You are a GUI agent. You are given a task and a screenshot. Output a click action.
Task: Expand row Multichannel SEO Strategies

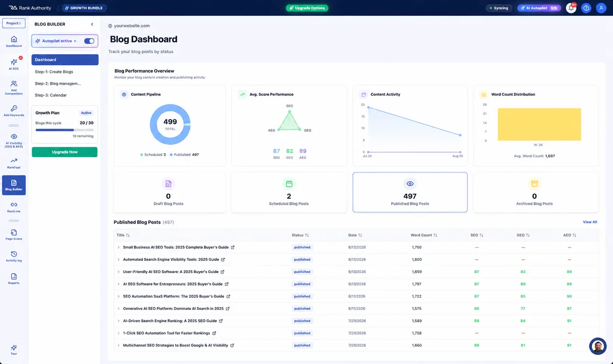119,345
